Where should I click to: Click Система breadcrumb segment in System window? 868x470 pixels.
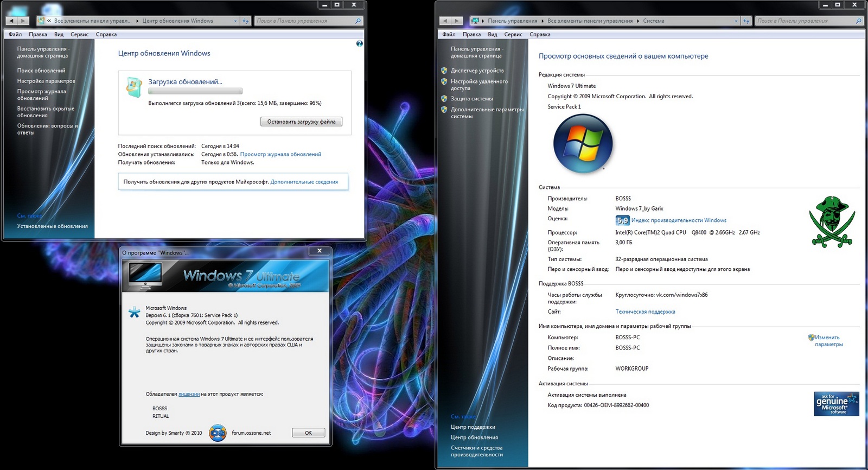click(654, 21)
